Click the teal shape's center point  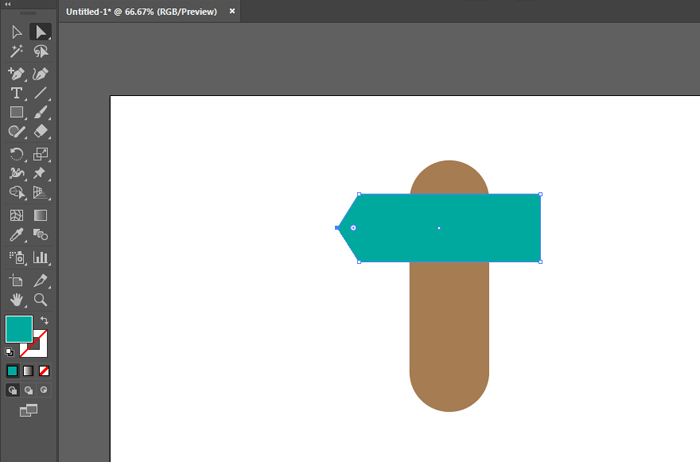pyautogui.click(x=439, y=228)
